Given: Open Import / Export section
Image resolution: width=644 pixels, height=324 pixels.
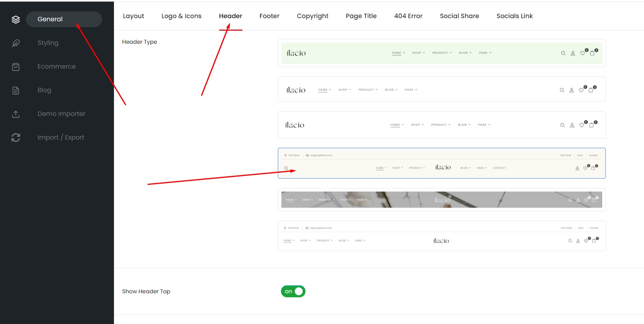Looking at the screenshot, I should coord(61,137).
